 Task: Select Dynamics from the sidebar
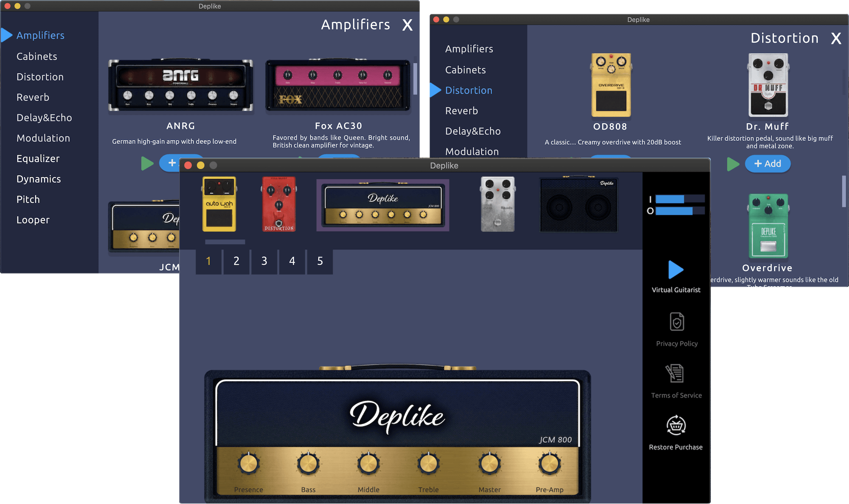coord(39,179)
